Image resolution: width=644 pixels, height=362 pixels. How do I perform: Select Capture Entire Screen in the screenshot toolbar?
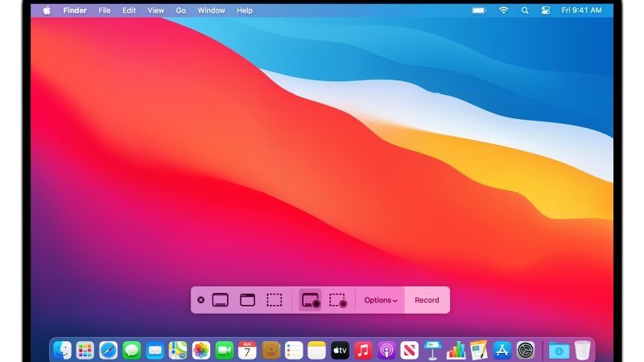[220, 300]
